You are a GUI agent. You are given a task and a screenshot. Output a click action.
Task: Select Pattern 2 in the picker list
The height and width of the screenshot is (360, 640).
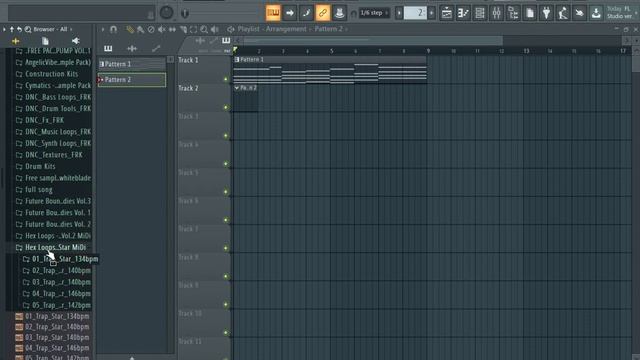[132, 80]
